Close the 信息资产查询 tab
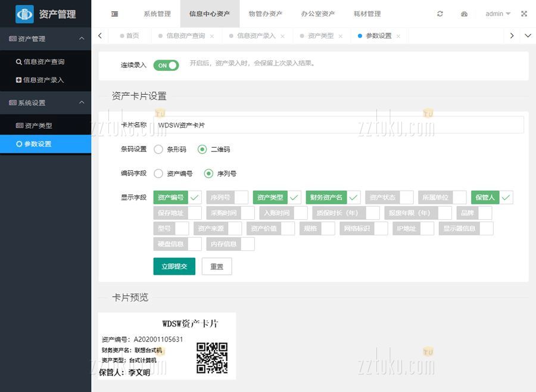 211,36
